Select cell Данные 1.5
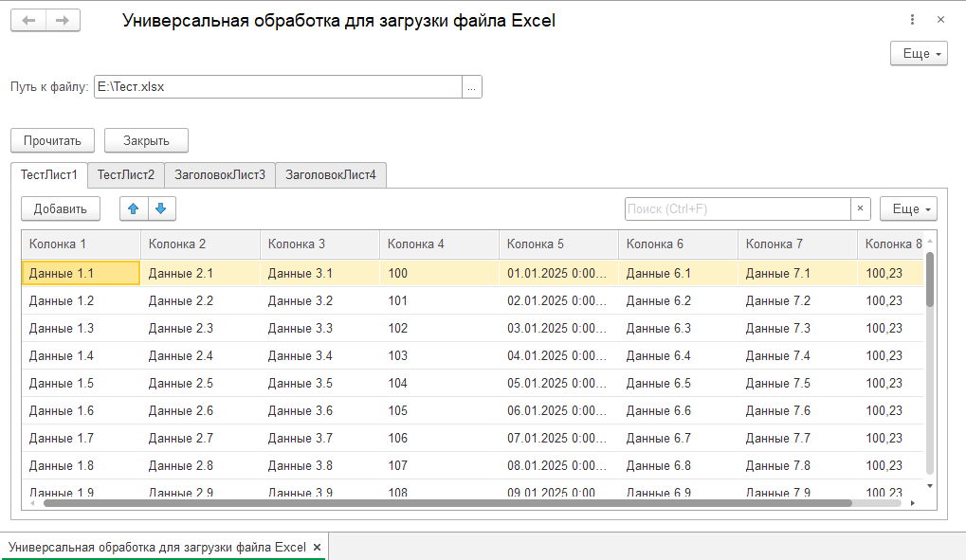This screenshot has width=966, height=560. point(81,383)
